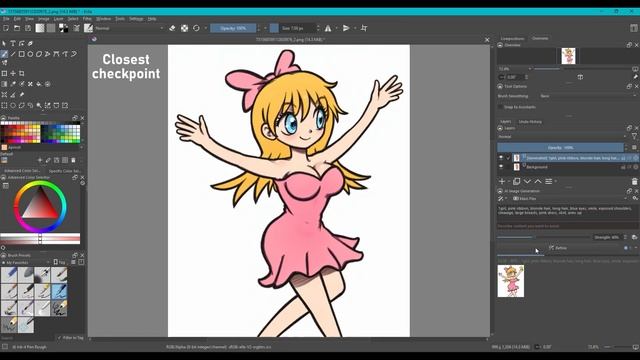This screenshot has height=360, width=640.
Task: Reload the original brush preset
Action: [196, 28]
